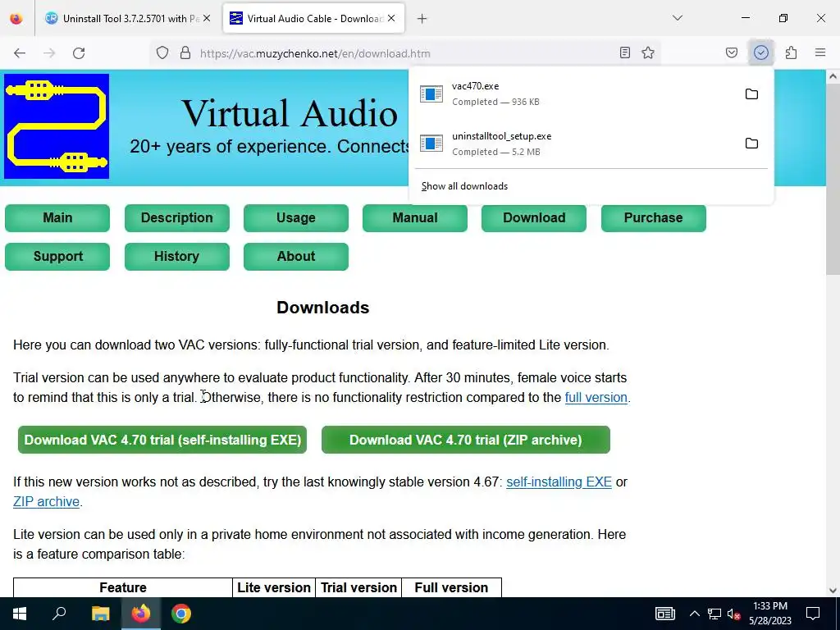
Task: Show uninstalltool_setup.exe in its folder
Action: [x=751, y=144]
